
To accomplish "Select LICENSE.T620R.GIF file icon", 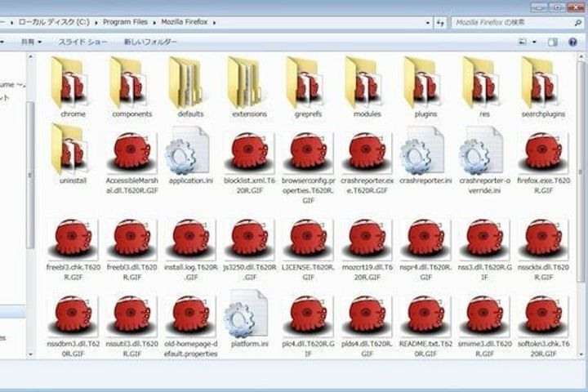I will [x=308, y=239].
